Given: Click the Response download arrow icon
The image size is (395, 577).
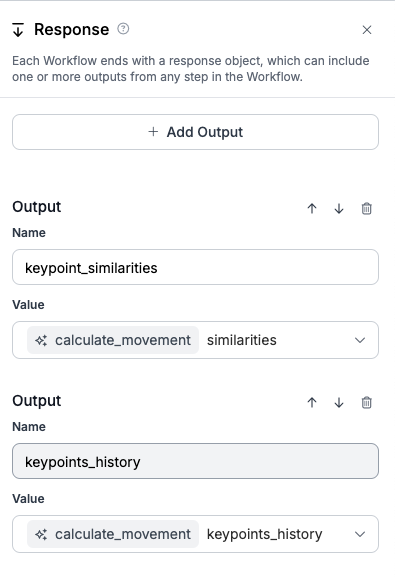Looking at the screenshot, I should (18, 30).
